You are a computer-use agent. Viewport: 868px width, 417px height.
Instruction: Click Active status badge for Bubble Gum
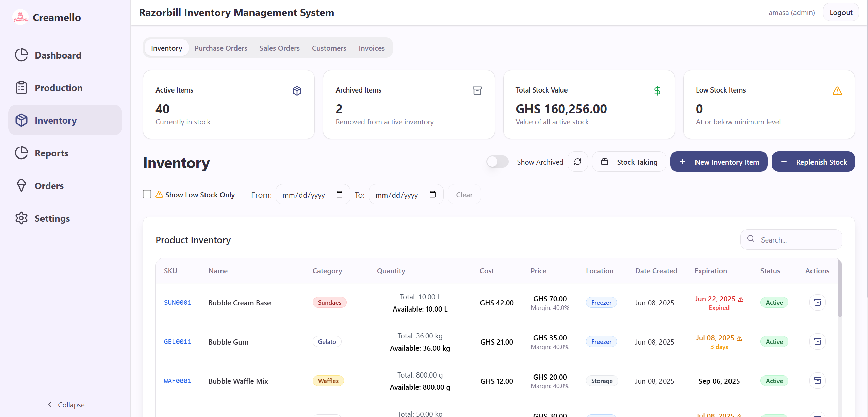(x=774, y=341)
